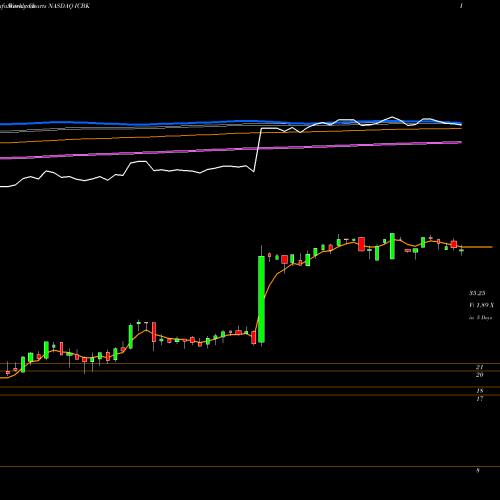Image resolution: width=500 pixels, height=500 pixels.
Task: Click the tall green breakout candlestick
Action: click(262, 299)
